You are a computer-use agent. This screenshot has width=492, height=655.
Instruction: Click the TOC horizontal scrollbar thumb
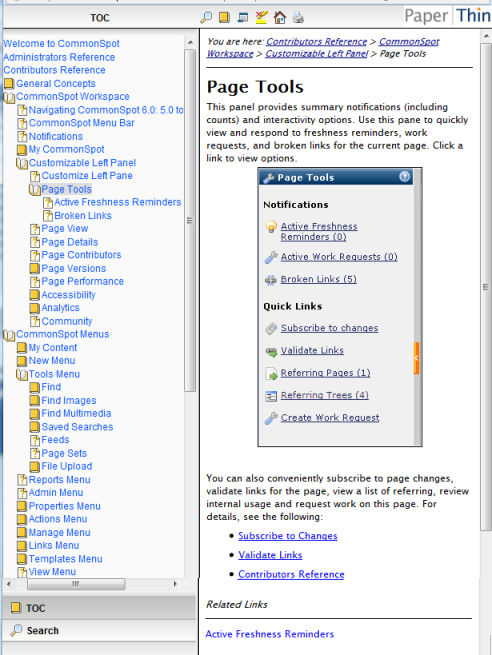(76, 584)
